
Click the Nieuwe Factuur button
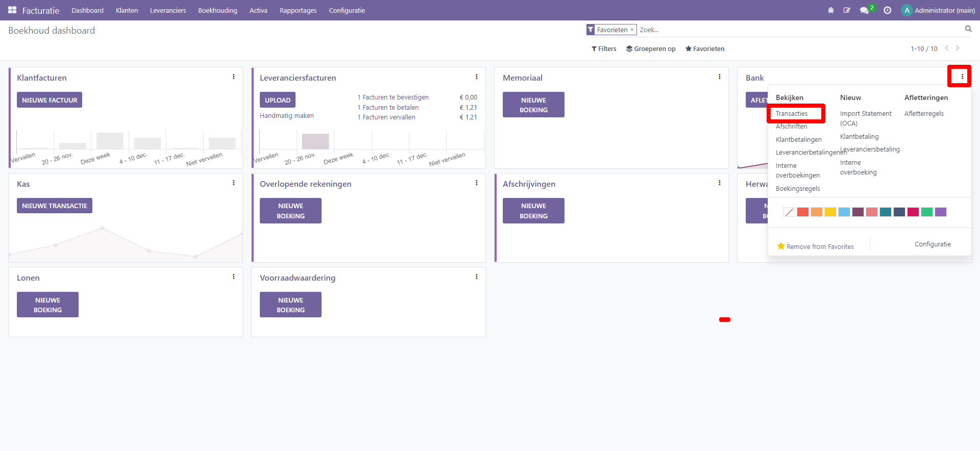point(50,100)
